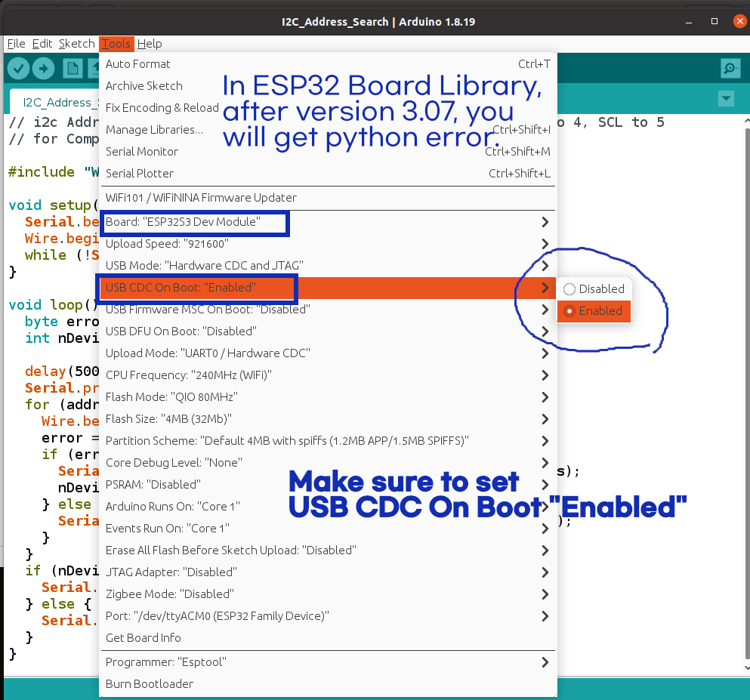
Task: Expand the Upload Mode submenu
Action: click(328, 353)
